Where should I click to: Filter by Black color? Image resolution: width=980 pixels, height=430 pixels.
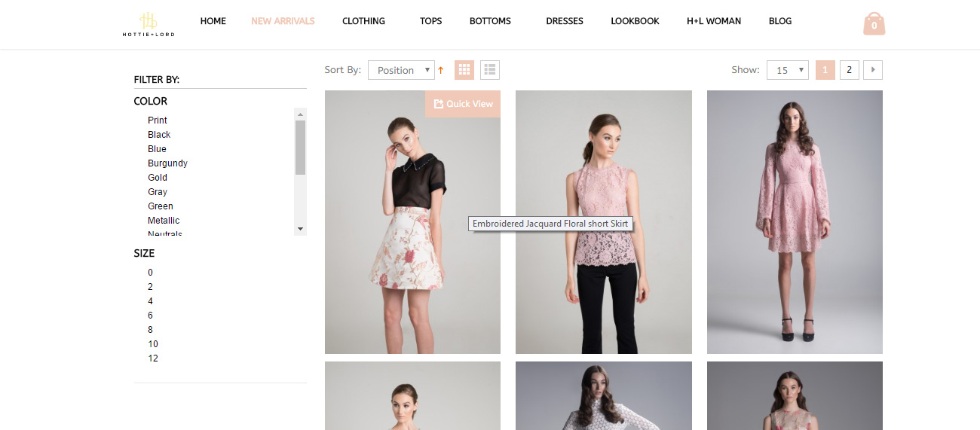(x=159, y=135)
